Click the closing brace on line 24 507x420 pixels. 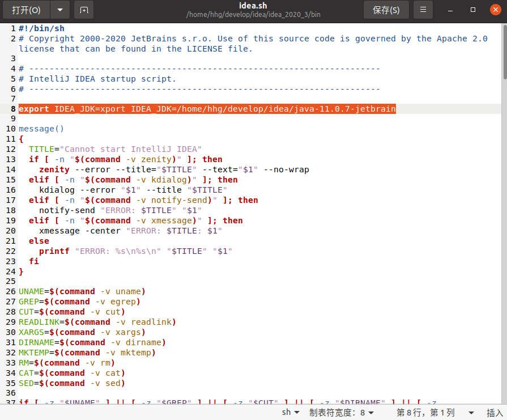(x=22, y=271)
